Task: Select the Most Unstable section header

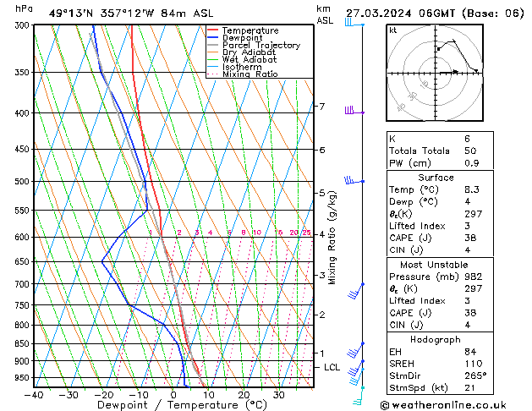Action: (436, 265)
